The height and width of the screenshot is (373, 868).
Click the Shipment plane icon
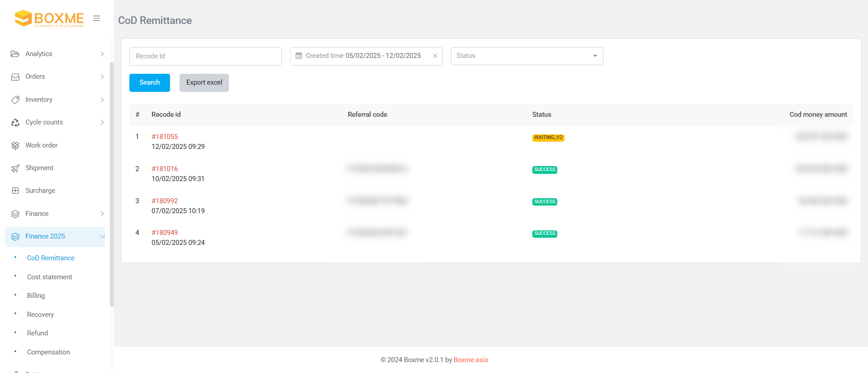click(15, 168)
